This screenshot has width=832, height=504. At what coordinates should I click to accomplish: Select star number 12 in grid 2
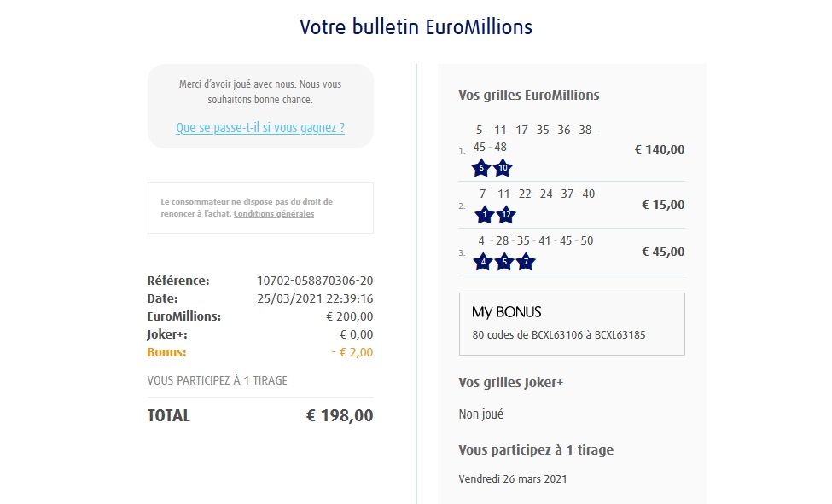pyautogui.click(x=506, y=215)
